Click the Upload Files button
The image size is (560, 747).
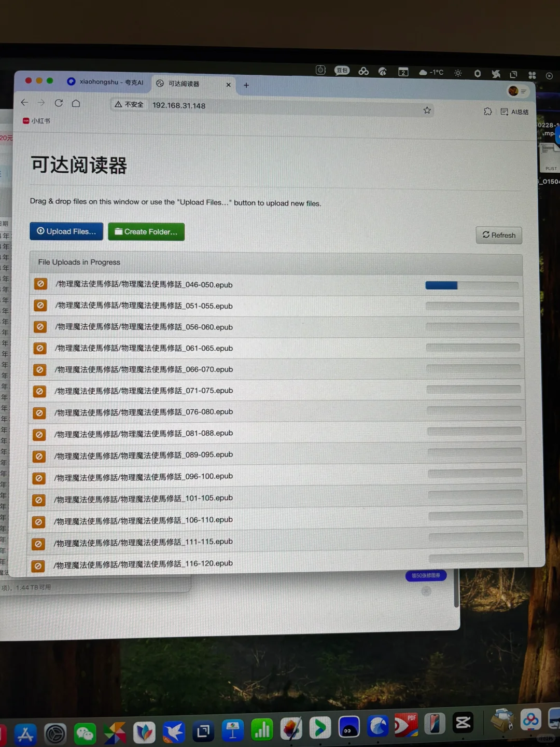tap(66, 231)
